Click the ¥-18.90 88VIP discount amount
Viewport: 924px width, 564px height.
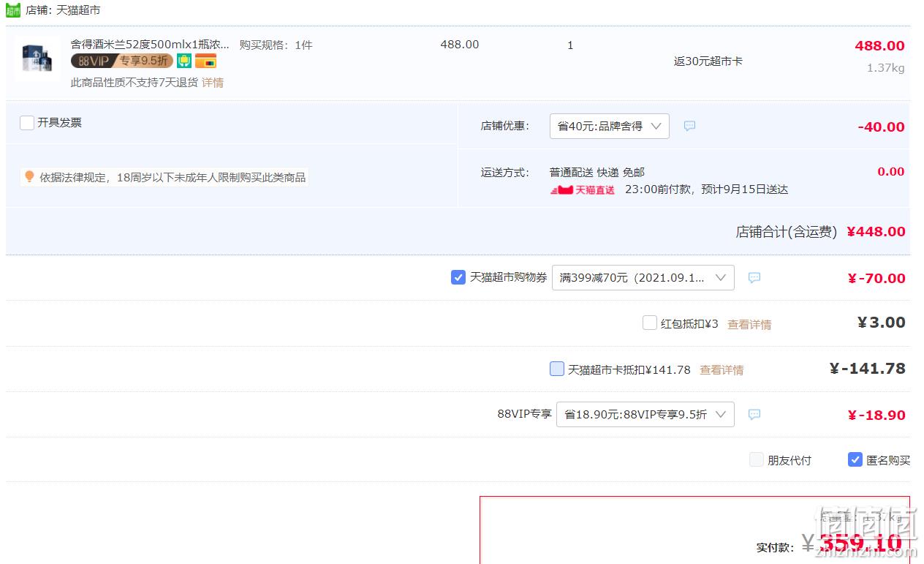pyautogui.click(x=876, y=415)
